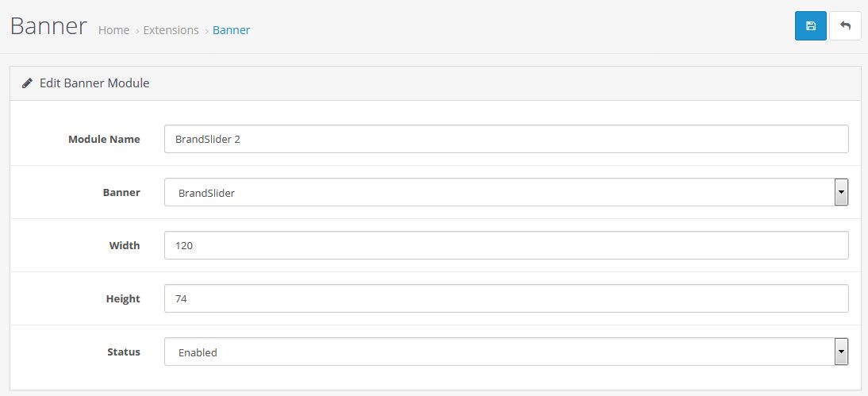Expand the Status dropdown arrow
This screenshot has height=396, width=868.
pyautogui.click(x=841, y=352)
